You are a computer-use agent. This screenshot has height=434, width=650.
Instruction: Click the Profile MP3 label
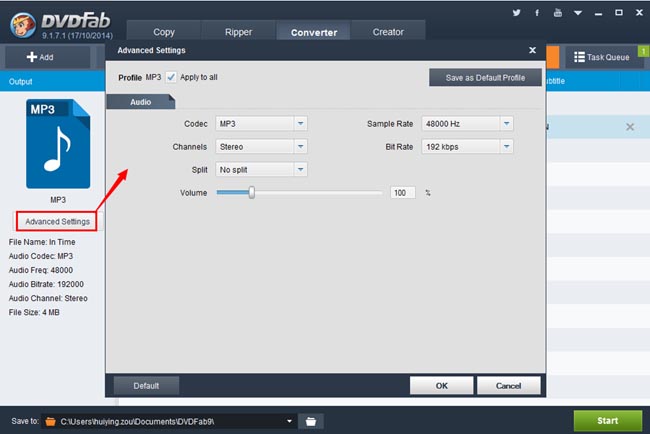tap(140, 78)
